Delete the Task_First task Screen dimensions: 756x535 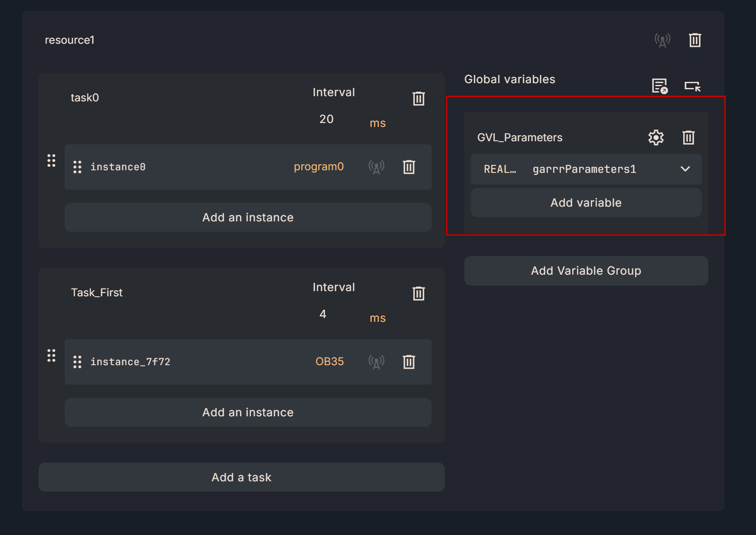point(418,293)
